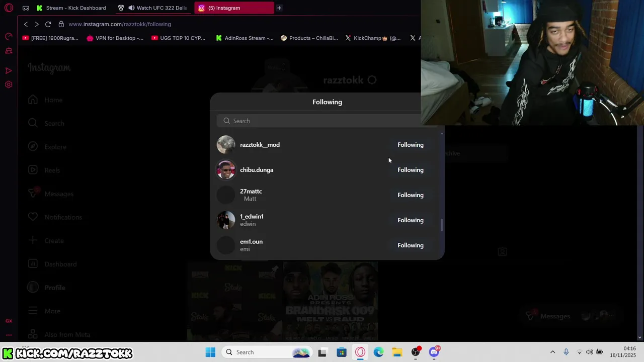The image size is (644, 362).
Task: Open VPN for Desktop bookmark
Action: 115,38
